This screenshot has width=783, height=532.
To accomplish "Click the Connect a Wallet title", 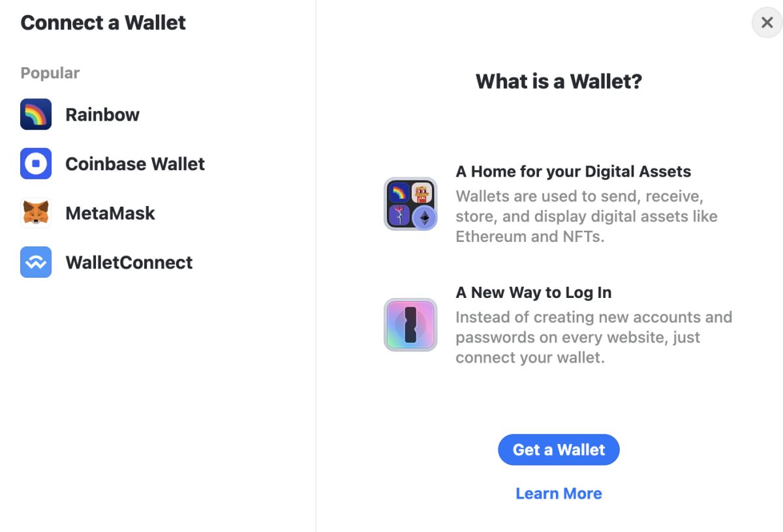I will click(103, 23).
